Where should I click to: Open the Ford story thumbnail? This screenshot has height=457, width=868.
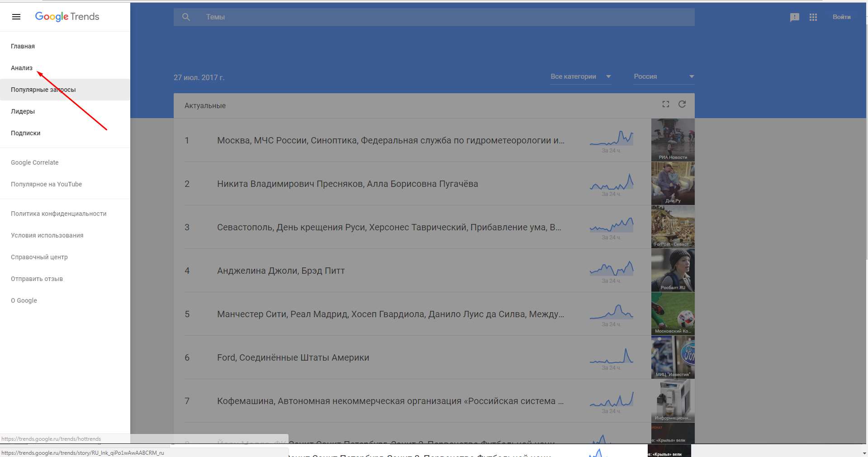point(673,357)
